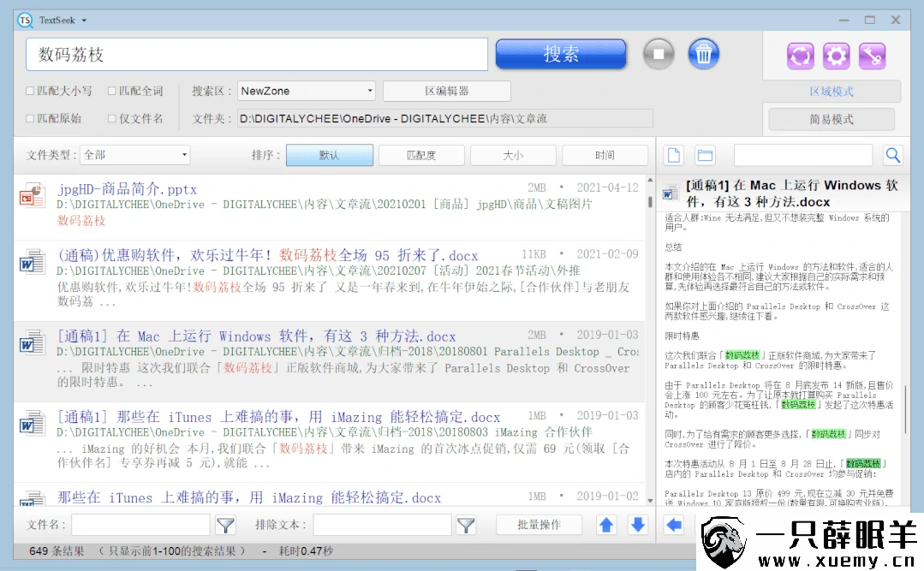The image size is (924, 571).
Task: Click the 11KB size text
Action: point(534,254)
